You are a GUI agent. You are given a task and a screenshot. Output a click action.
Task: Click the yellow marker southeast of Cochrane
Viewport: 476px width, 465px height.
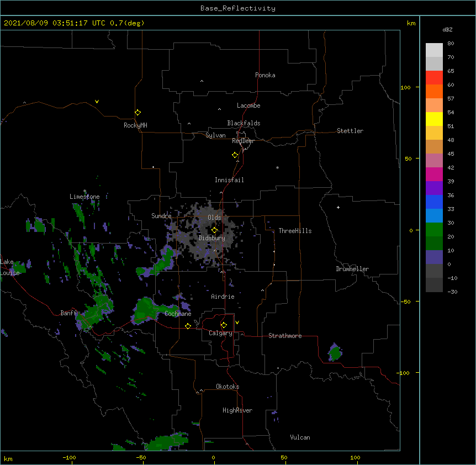pos(188,326)
